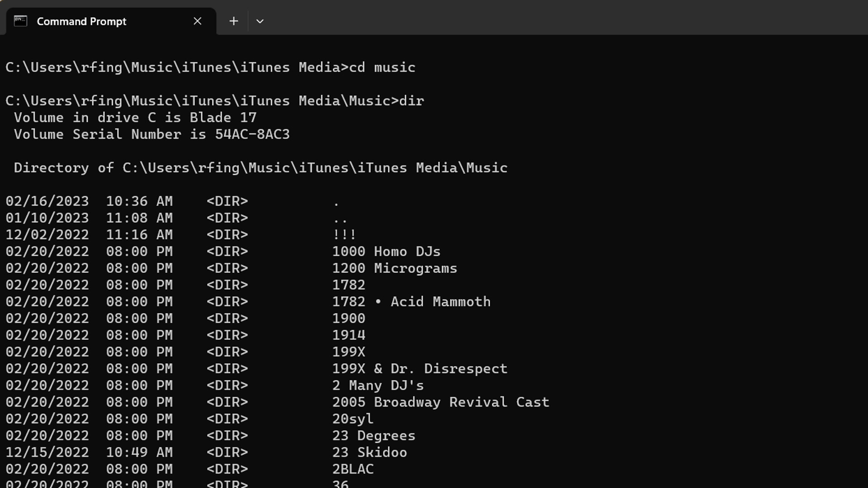Click the Command Prompt icon on the tab

[20, 21]
